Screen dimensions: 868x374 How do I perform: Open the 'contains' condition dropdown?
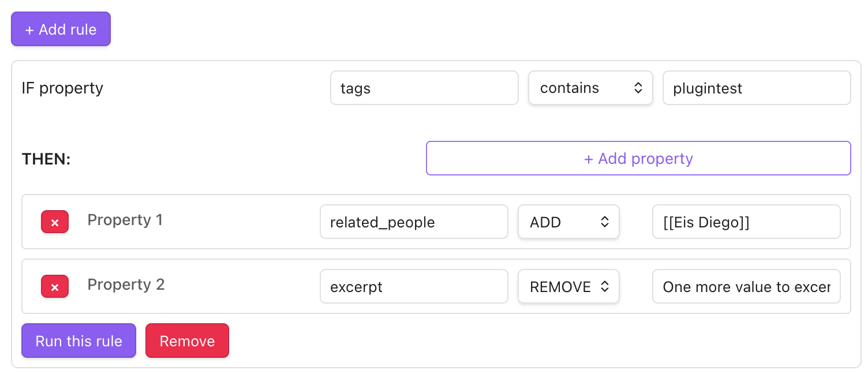[x=590, y=88]
